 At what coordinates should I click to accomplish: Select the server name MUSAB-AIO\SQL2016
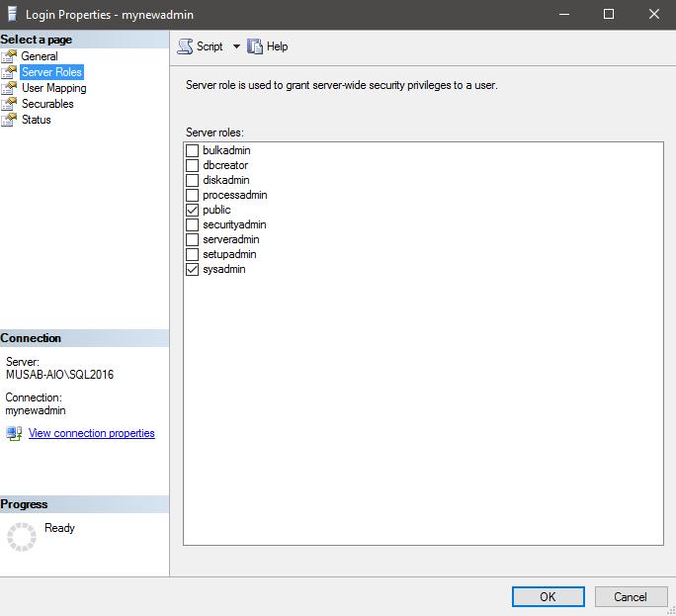(59, 375)
